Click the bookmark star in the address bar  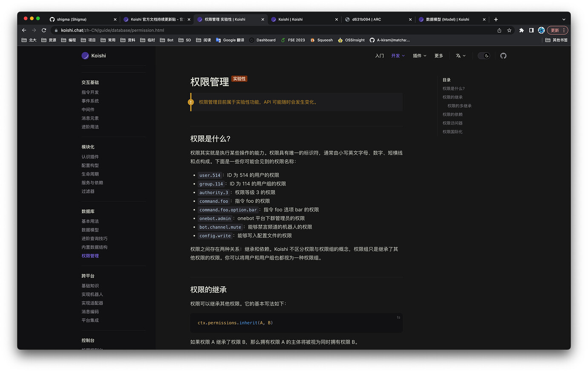click(509, 30)
